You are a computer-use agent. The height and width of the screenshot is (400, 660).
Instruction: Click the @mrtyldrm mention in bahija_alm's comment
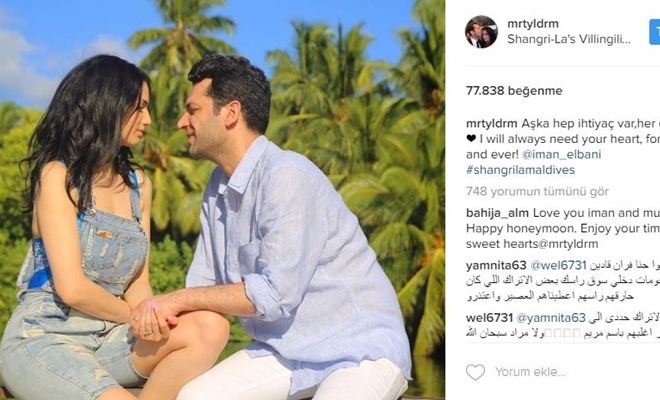(565, 244)
